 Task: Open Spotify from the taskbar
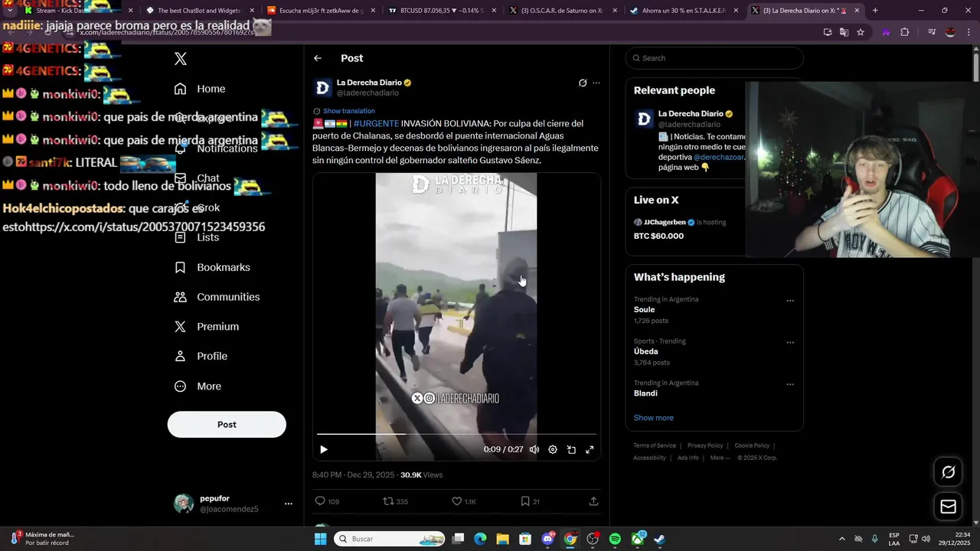pos(615,539)
